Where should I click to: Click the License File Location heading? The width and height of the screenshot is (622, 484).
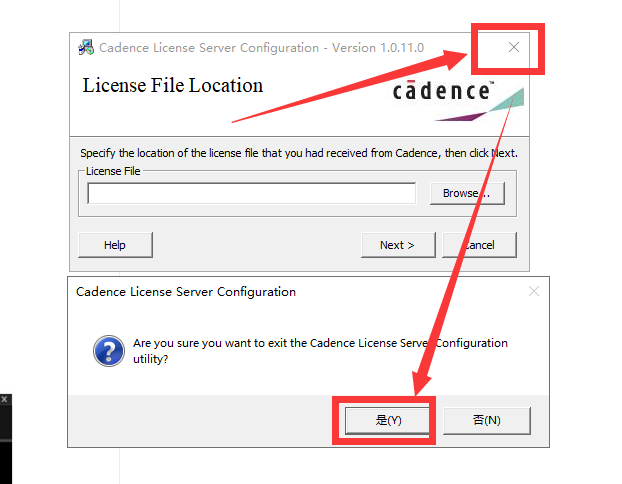point(172,86)
